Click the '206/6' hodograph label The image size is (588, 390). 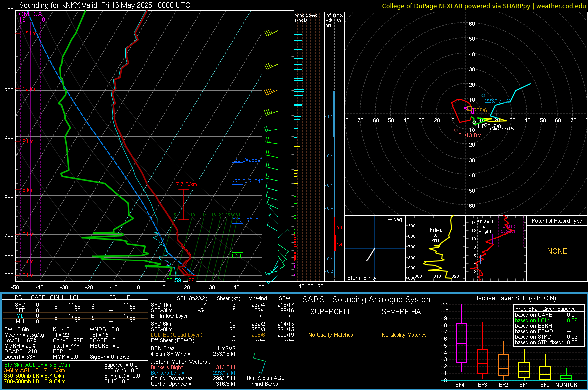480,110
